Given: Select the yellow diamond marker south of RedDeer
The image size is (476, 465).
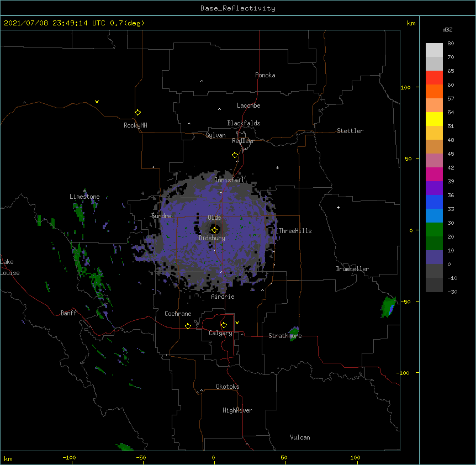Looking at the screenshot, I should pos(235,155).
